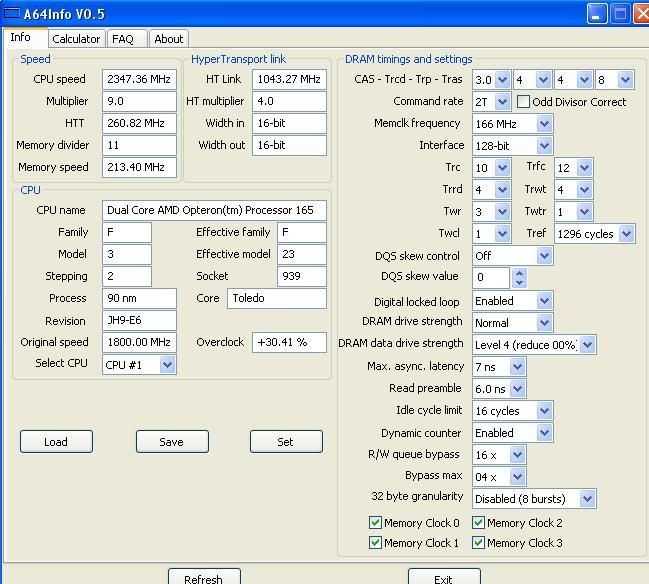This screenshot has width=649, height=584.
Task: Uncheck Memory Clock 2
Action: tap(478, 522)
